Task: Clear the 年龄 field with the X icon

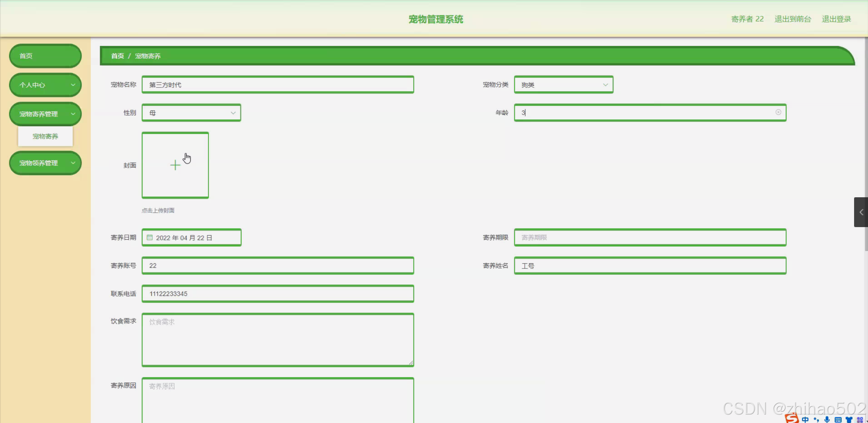Action: coord(778,112)
